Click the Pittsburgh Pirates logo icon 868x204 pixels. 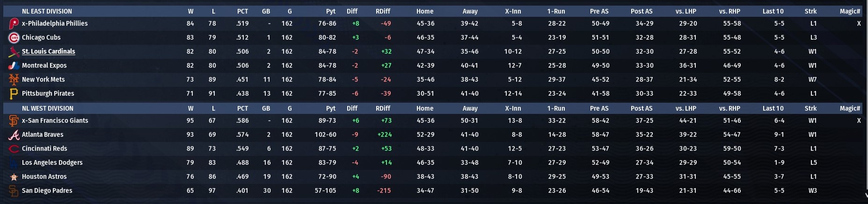tap(14, 94)
